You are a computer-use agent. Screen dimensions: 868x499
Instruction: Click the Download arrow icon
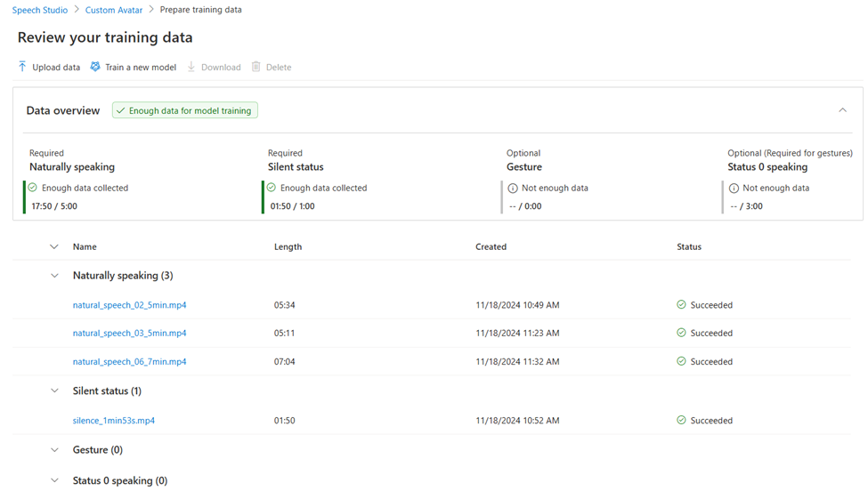(191, 67)
